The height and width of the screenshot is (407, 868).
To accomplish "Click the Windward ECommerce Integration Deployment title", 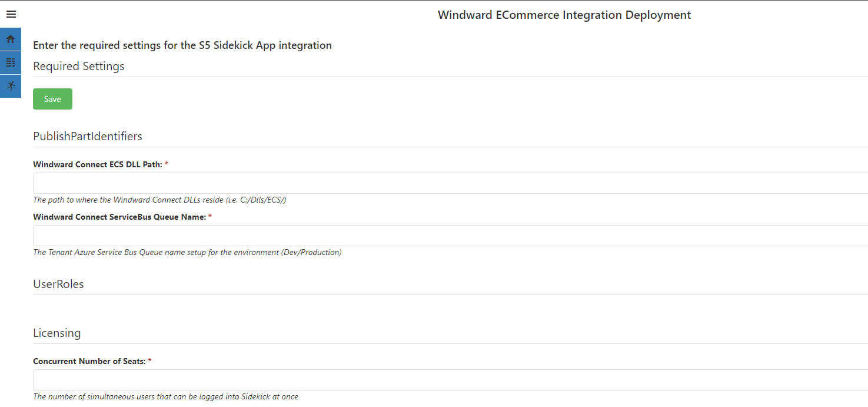I will tap(564, 15).
